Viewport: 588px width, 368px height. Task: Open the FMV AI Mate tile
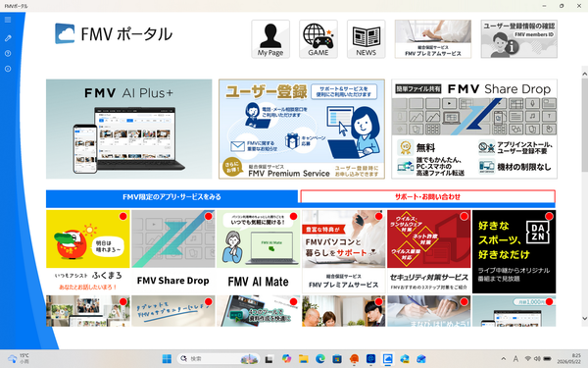point(259,251)
